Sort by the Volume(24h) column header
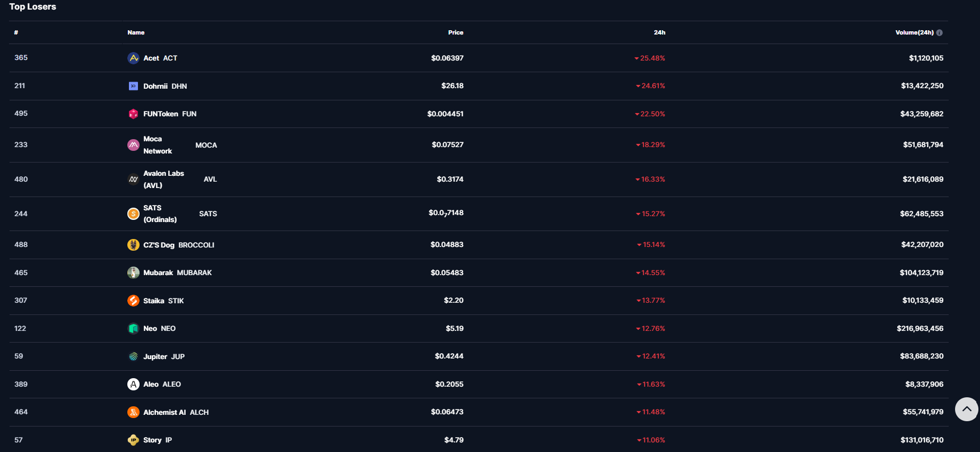 [914, 32]
